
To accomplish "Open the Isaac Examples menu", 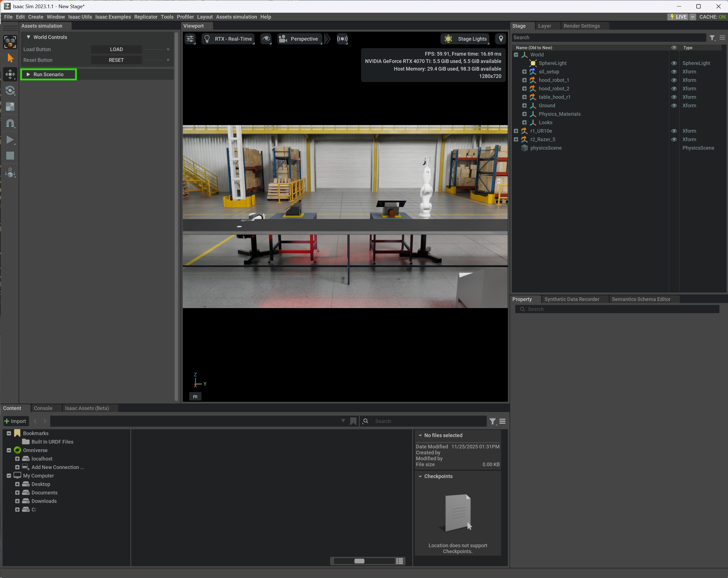I will 113,17.
